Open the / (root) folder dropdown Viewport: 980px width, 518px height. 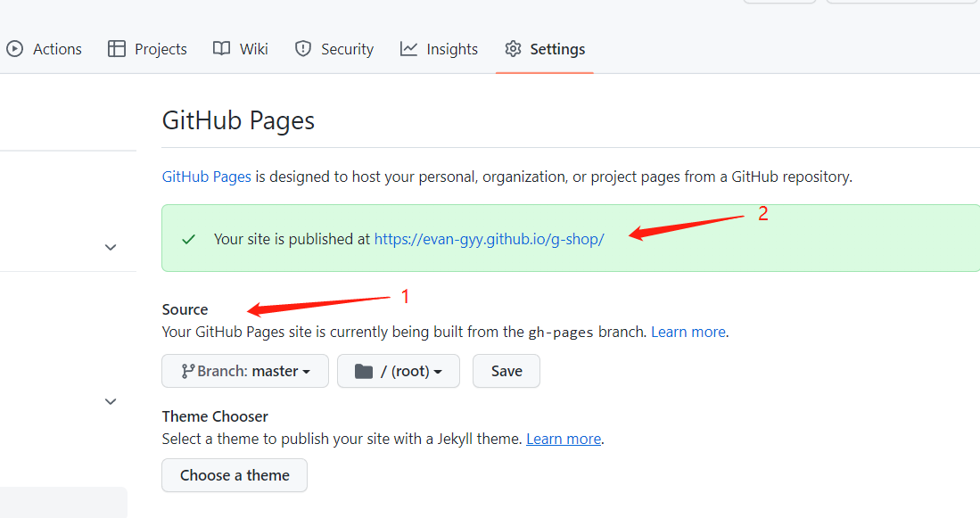pyautogui.click(x=399, y=371)
